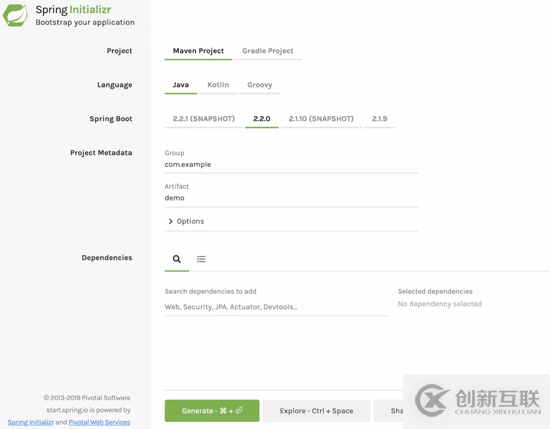Select Spring Boot 2.1.10 (SNAPSHOT)
The image size is (550, 429).
coord(321,119)
